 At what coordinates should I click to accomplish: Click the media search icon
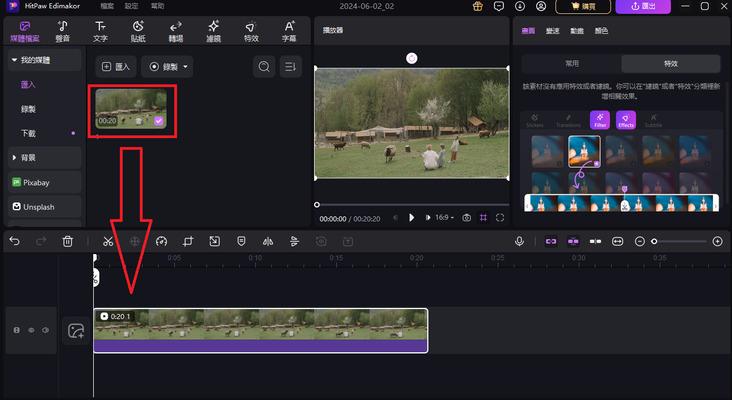(264, 67)
